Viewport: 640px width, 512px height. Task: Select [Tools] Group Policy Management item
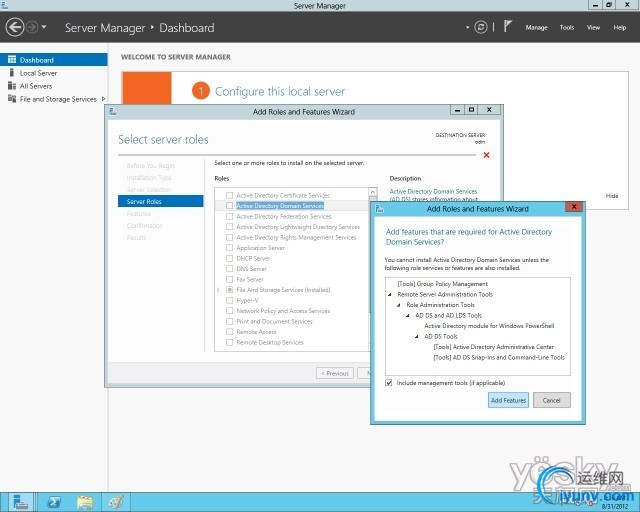(442, 284)
